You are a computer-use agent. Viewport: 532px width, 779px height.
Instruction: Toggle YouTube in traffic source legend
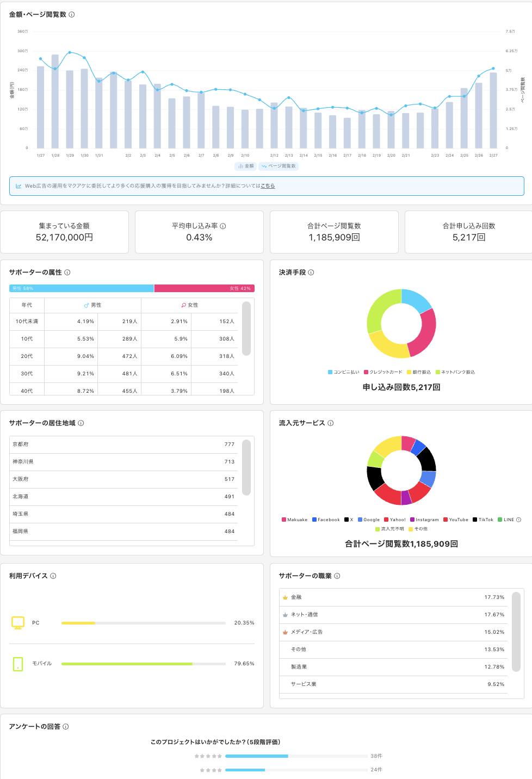456,520
